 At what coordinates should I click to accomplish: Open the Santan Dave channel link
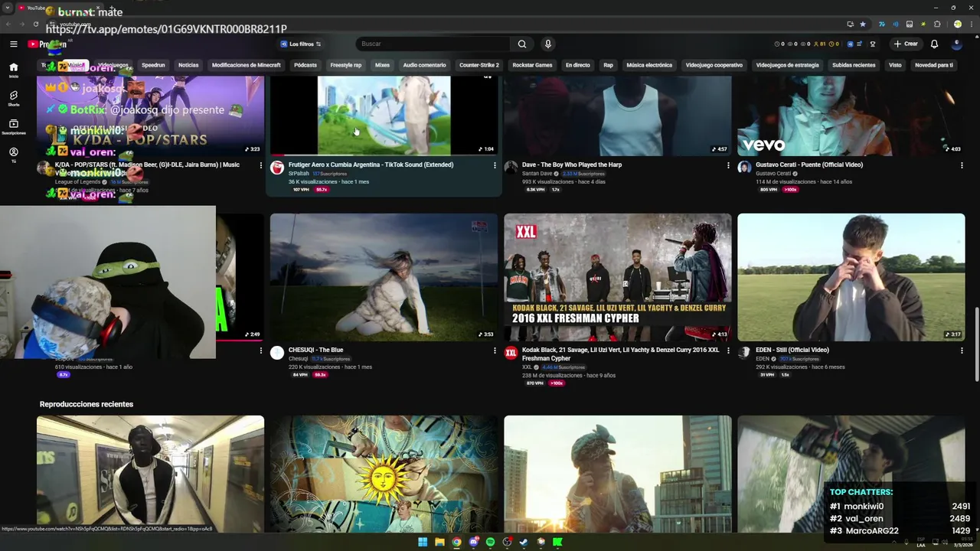point(538,174)
